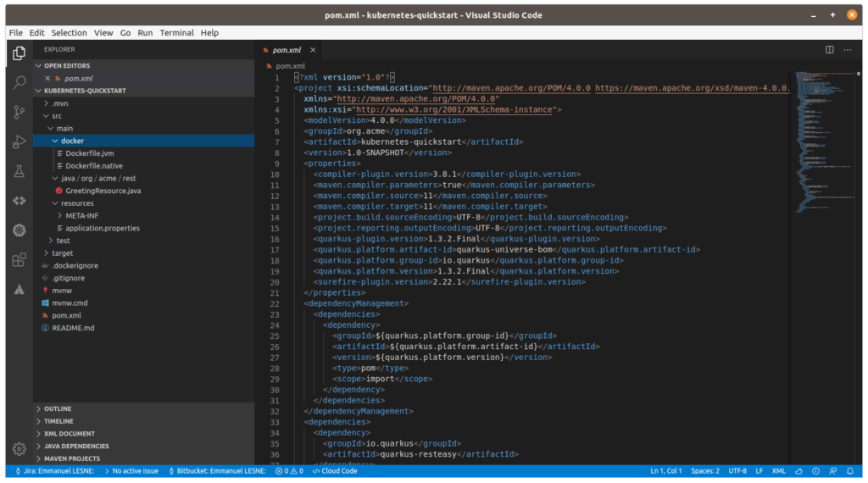The height and width of the screenshot is (483, 868).
Task: Open the Terminal menu
Action: [x=176, y=33]
